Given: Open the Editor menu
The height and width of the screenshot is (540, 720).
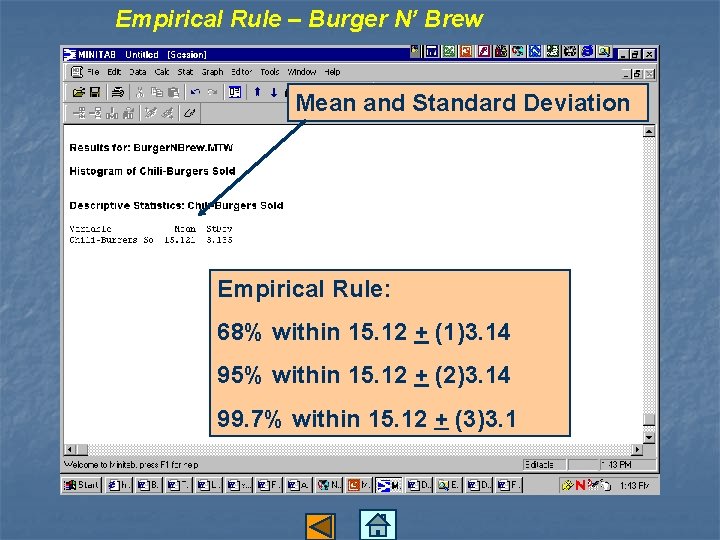Looking at the screenshot, I should click(242, 72).
